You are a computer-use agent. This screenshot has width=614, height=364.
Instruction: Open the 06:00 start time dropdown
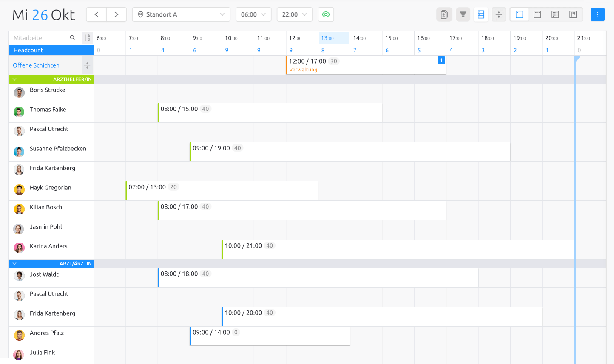(253, 14)
